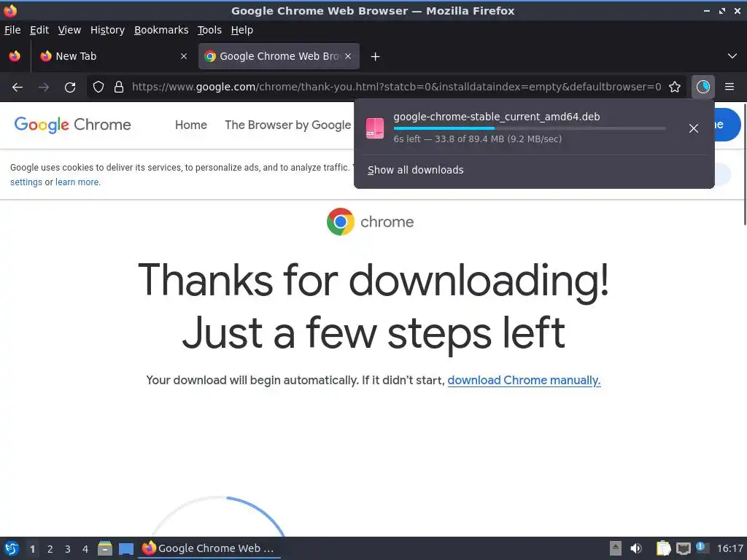Open volume control in system tray
The height and width of the screenshot is (560, 747).
tap(636, 548)
